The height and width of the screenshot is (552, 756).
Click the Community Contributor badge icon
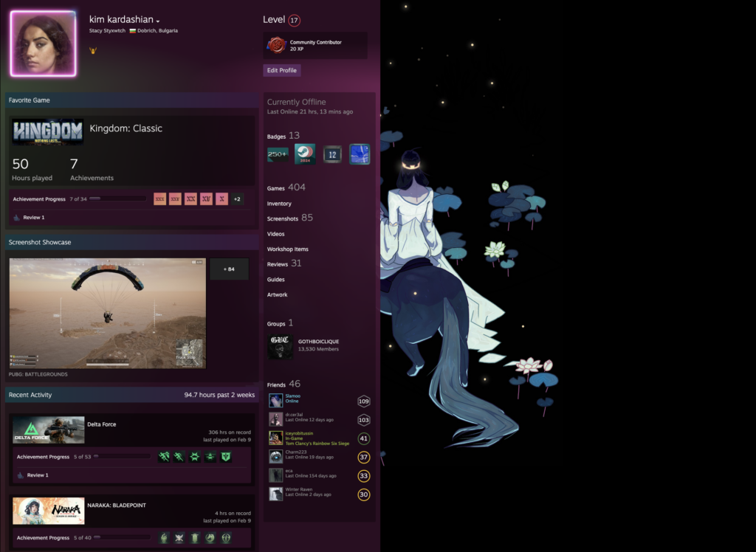pyautogui.click(x=276, y=45)
